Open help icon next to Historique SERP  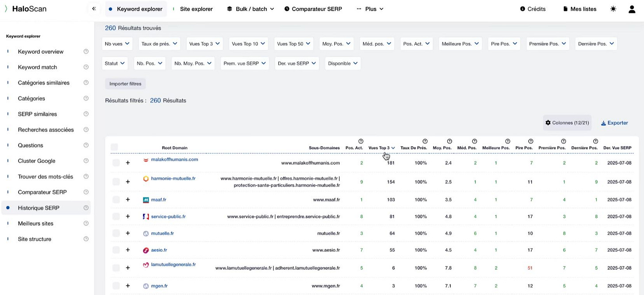point(86,208)
